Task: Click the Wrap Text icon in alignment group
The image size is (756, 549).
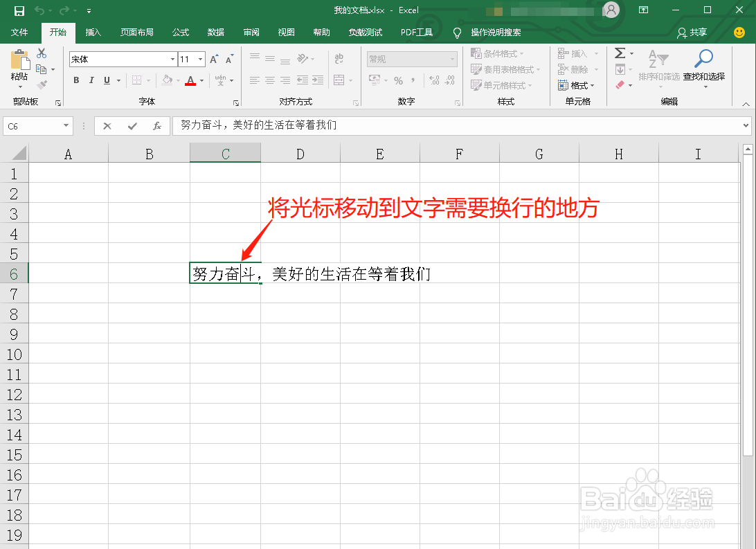Action: pos(339,60)
